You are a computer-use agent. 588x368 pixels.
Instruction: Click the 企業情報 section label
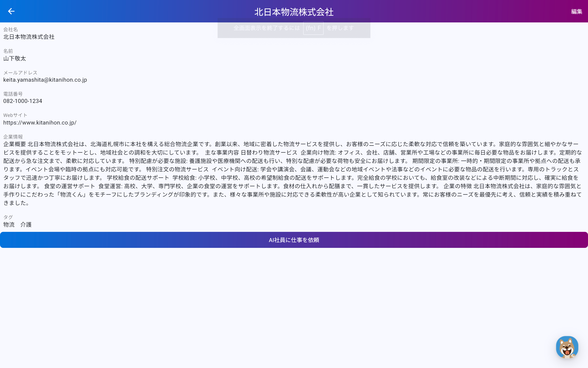[13, 137]
